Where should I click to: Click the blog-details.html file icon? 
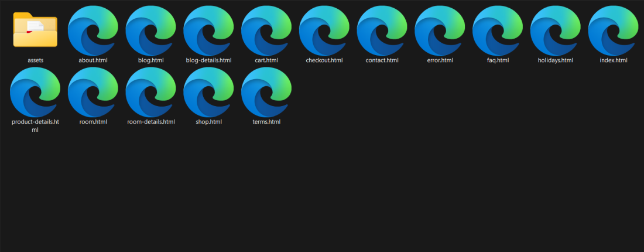(208, 30)
